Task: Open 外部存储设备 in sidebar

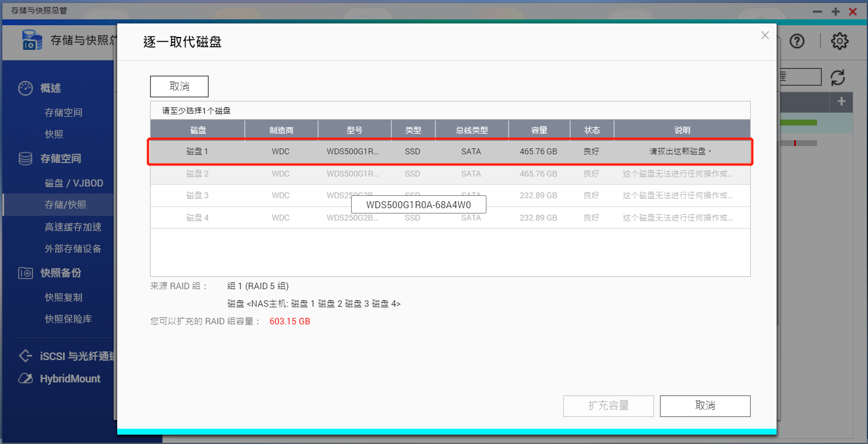Action: [x=73, y=249]
